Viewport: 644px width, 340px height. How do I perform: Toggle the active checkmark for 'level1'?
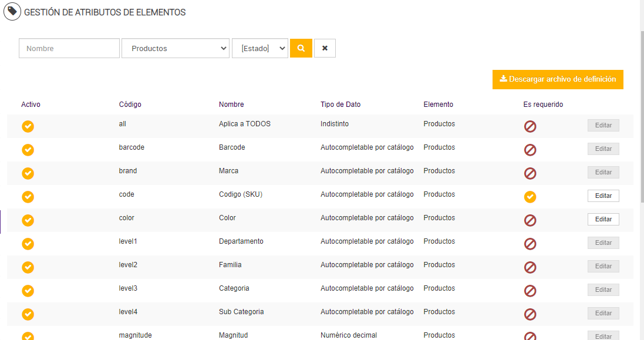[x=28, y=244]
